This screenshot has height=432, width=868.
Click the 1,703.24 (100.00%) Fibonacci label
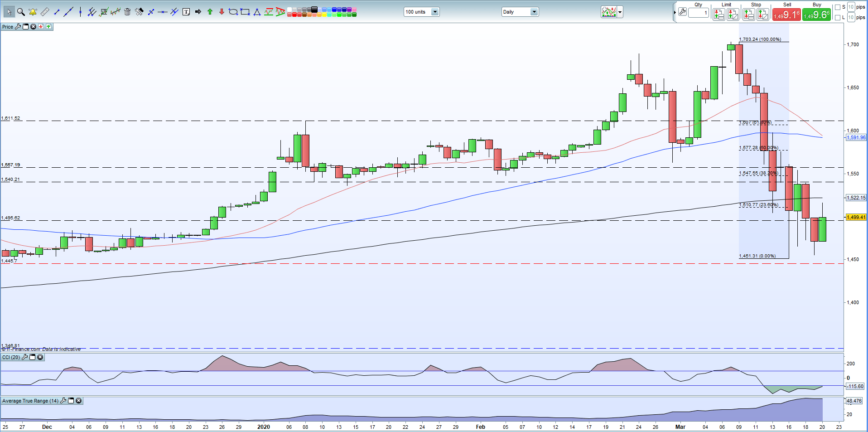point(760,39)
